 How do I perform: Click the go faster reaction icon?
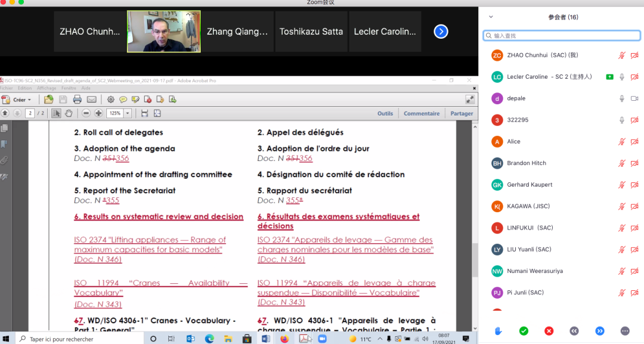tap(600, 331)
